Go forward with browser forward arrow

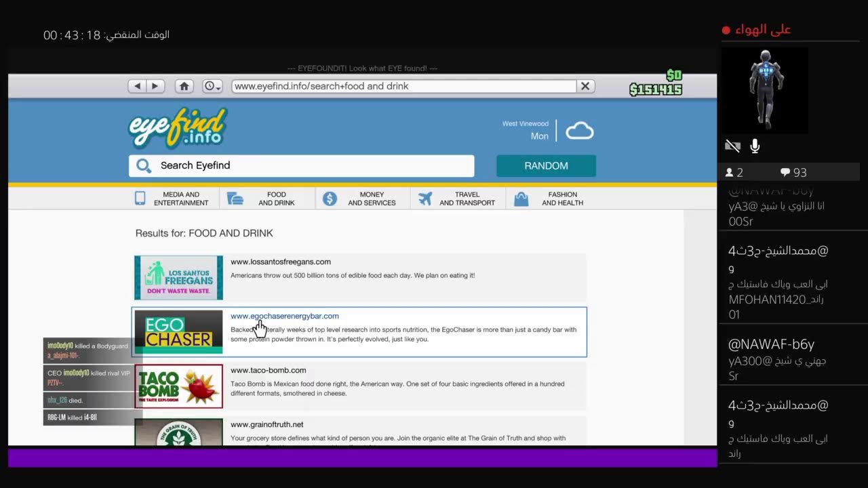tap(155, 86)
